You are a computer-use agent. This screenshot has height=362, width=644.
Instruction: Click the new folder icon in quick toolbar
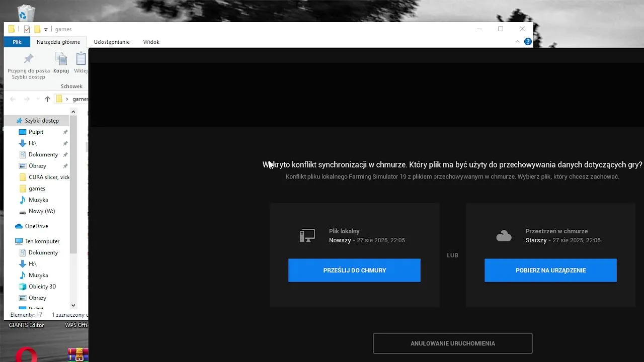[x=37, y=29]
